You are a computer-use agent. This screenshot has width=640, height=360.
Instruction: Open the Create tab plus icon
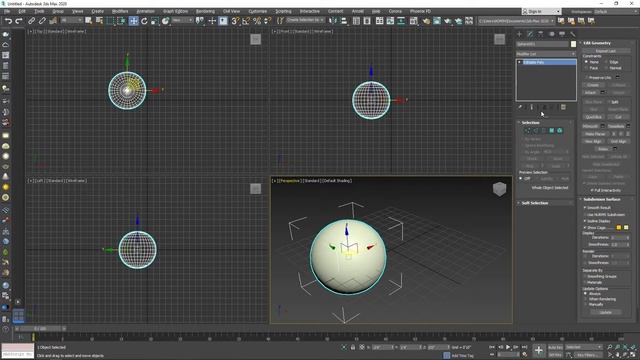coord(519,34)
